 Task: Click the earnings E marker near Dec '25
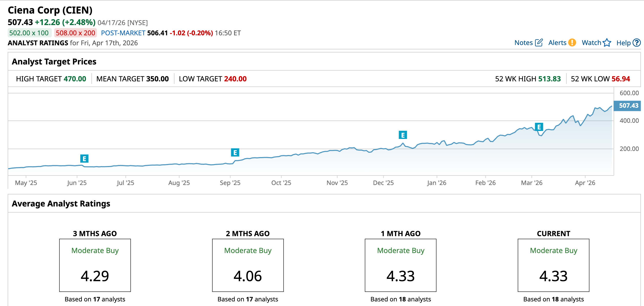403,135
